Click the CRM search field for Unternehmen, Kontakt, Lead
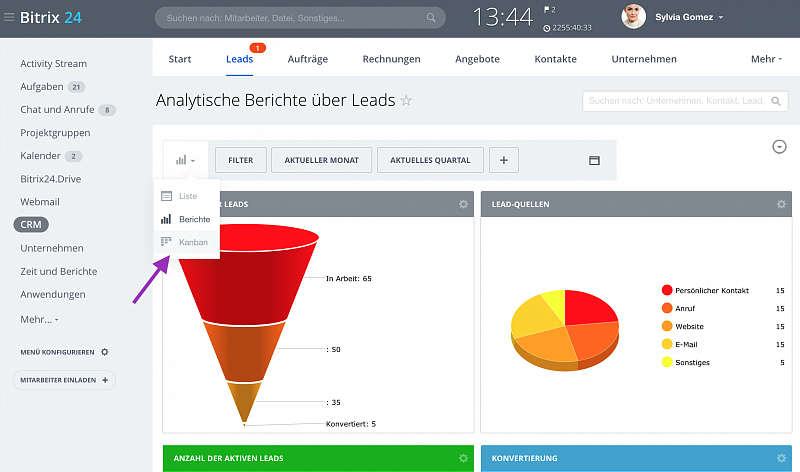 point(685,101)
